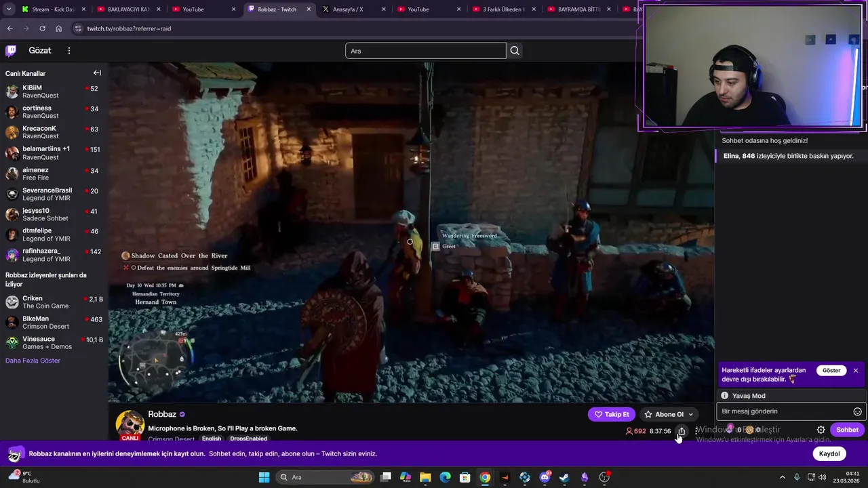
Task: Click the site info icon in address bar
Action: 78,28
